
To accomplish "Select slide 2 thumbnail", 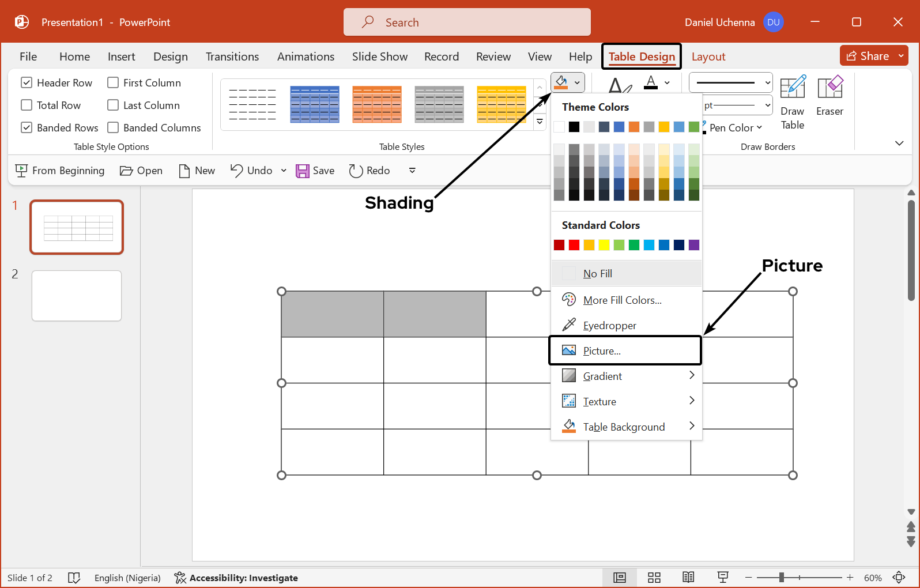I will 77,296.
